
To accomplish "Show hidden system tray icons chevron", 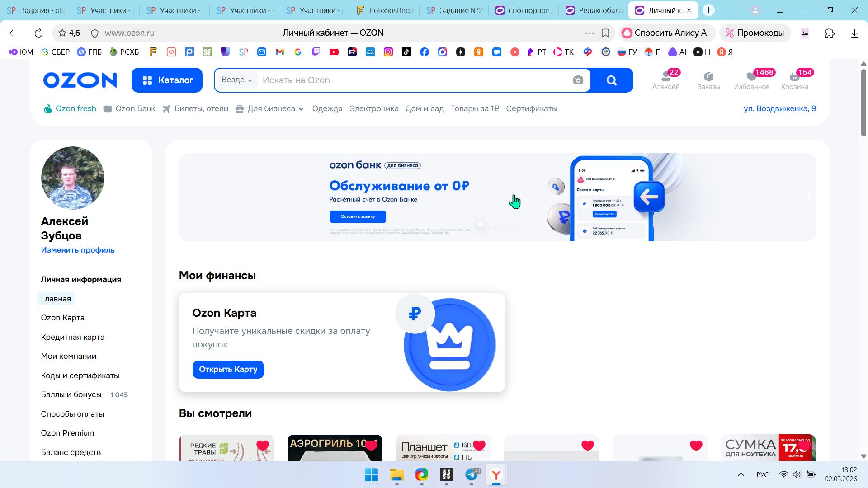I will click(741, 474).
